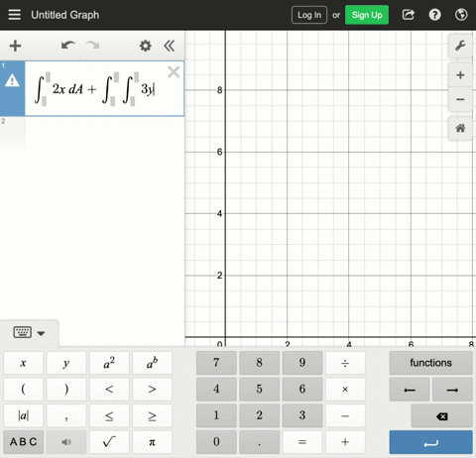Open expression list settings gear

coord(145,46)
